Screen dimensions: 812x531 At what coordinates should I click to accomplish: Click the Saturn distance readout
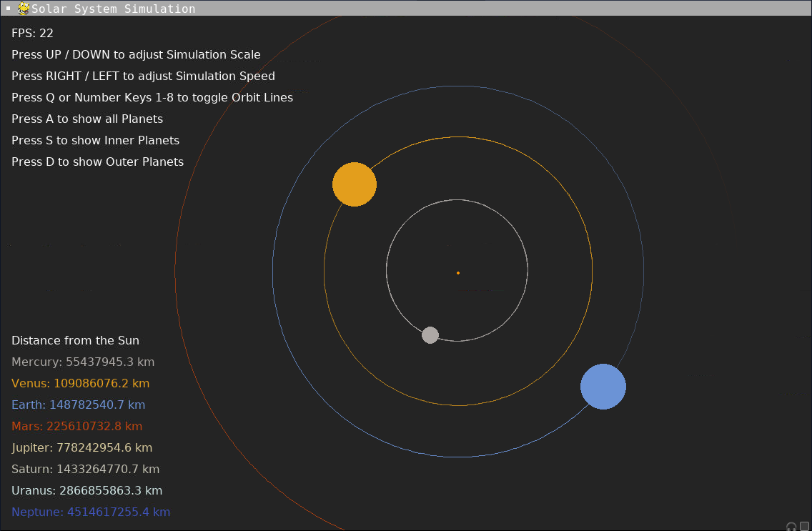(x=86, y=469)
